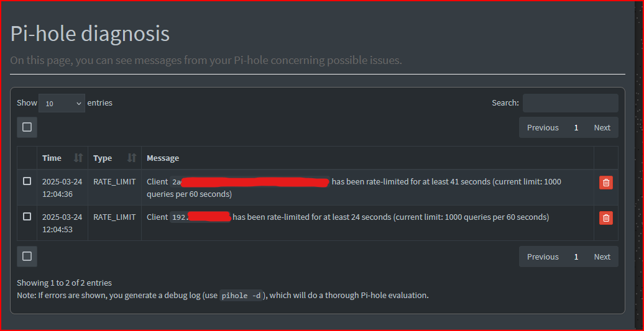Click the 2025-03-24 12:04:53 timestamp cell
This screenshot has width=644, height=331.
coord(62,223)
